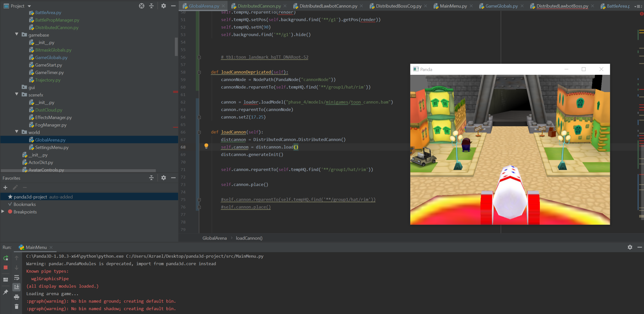Close the MainMenu.py editor tab
The image size is (644, 314).
pyautogui.click(x=471, y=6)
